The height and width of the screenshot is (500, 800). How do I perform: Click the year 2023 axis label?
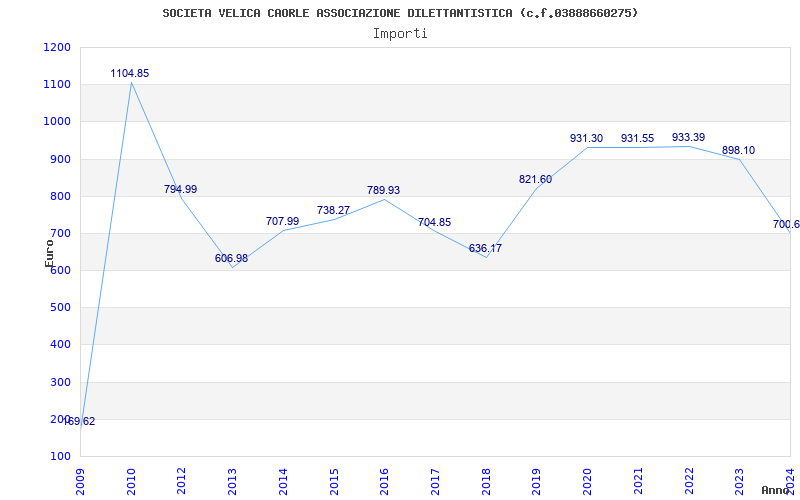(x=739, y=481)
